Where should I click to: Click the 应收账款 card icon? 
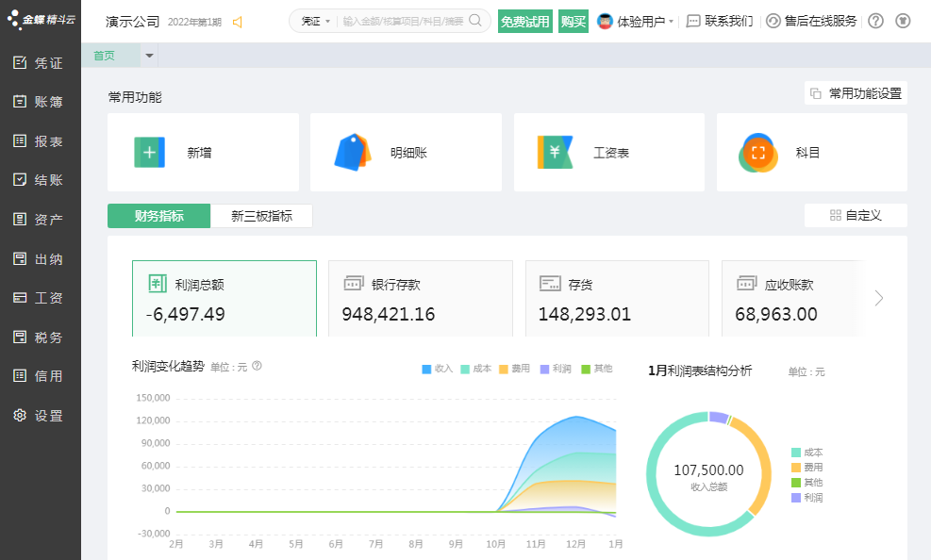point(747,284)
